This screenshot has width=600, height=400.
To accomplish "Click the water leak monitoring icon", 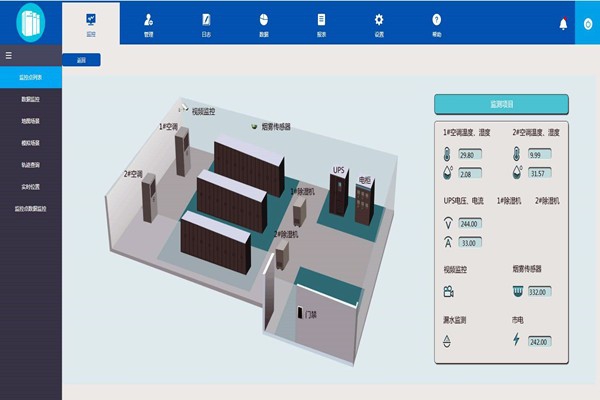I will click(x=447, y=340).
